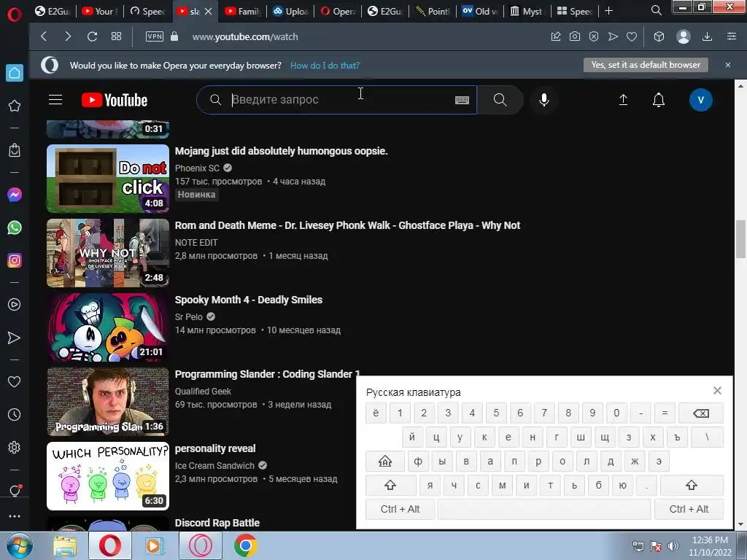Start voice search with the microphone

click(x=543, y=100)
